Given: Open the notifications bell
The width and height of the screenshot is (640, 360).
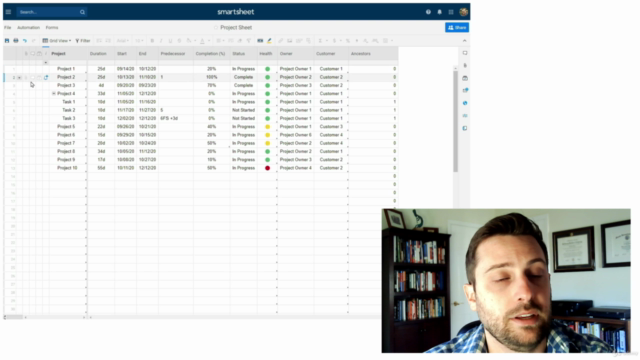Looking at the screenshot, I should [440, 12].
